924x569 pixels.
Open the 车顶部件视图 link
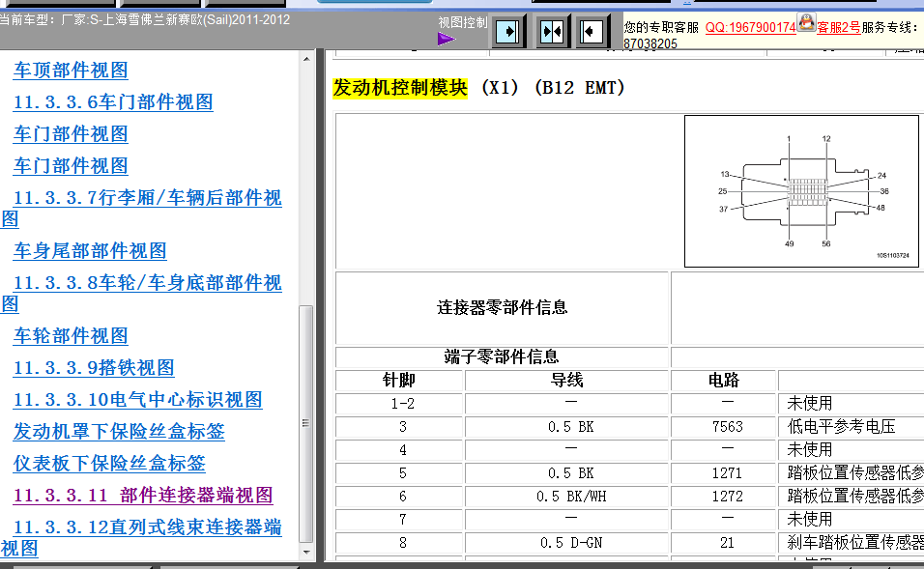71,71
